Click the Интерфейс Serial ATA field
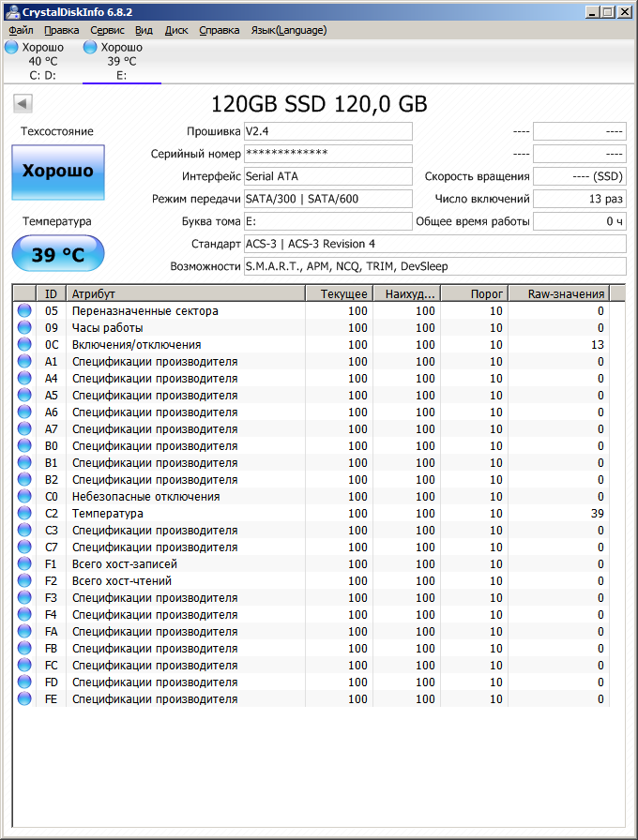The width and height of the screenshot is (638, 840). [328, 176]
